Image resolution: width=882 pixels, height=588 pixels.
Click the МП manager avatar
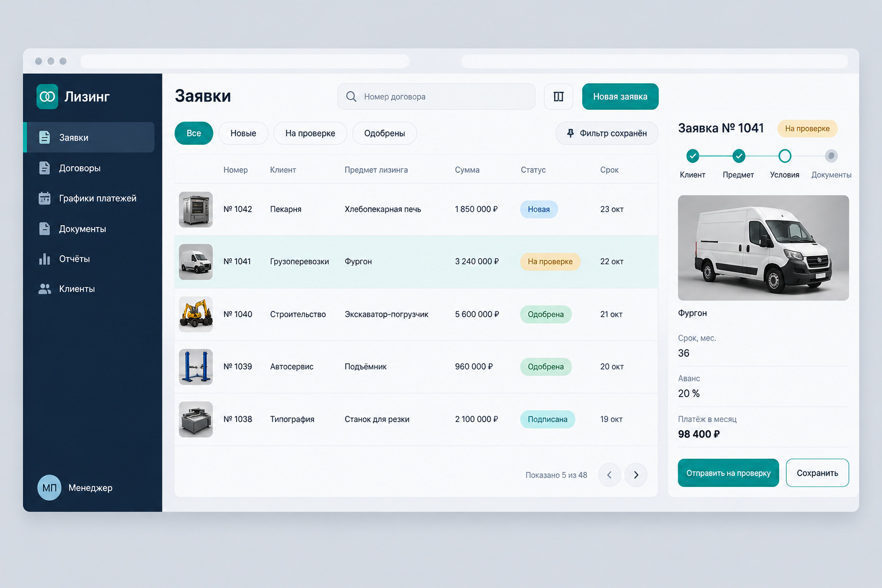pyautogui.click(x=49, y=488)
